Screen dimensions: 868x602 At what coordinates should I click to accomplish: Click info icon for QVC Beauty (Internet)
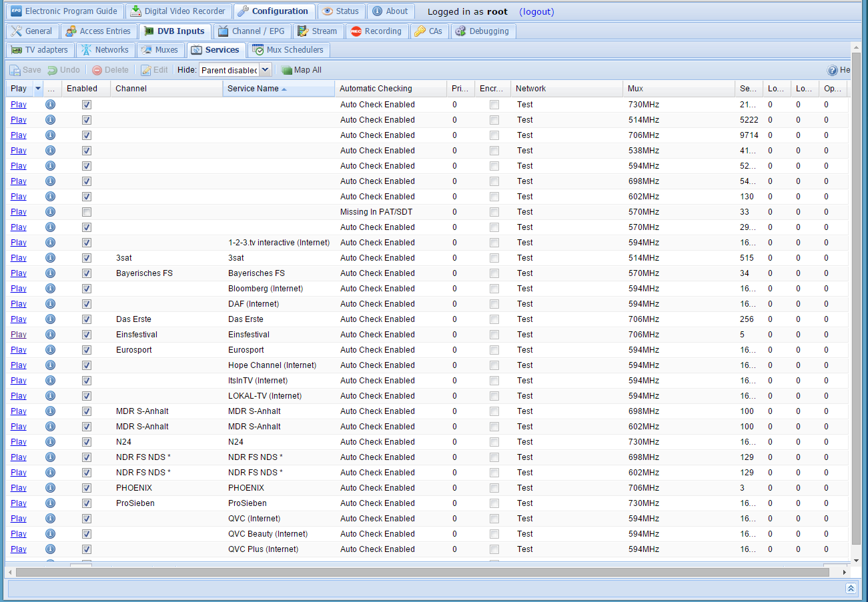(x=50, y=534)
